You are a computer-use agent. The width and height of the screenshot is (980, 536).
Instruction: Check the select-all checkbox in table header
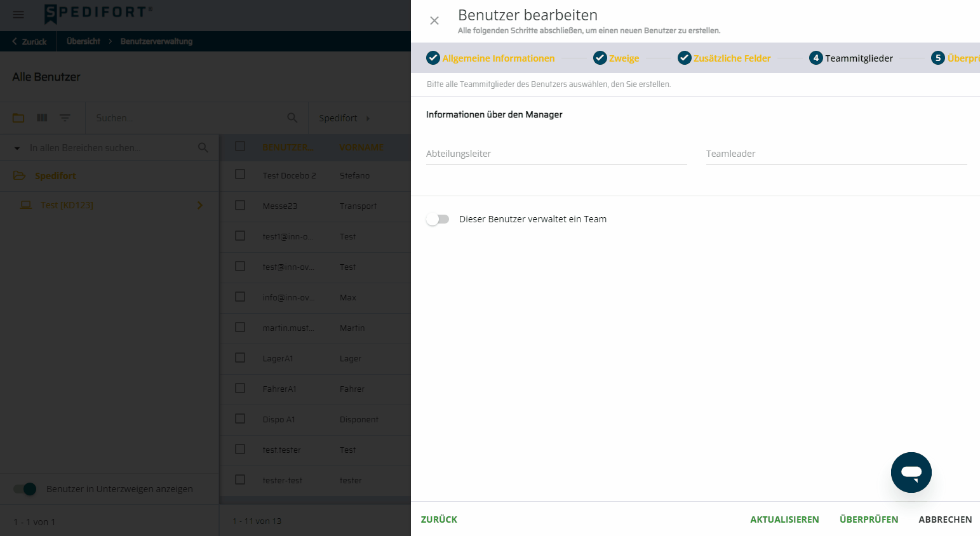click(240, 146)
